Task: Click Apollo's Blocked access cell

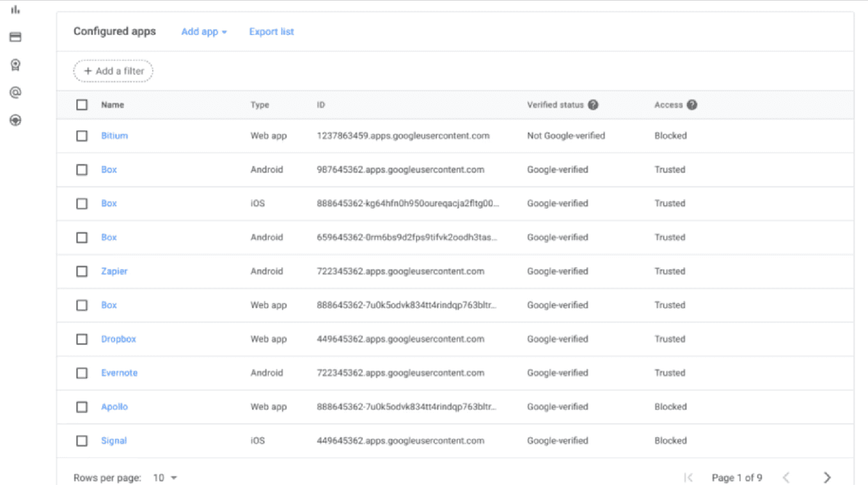Action: pos(670,406)
